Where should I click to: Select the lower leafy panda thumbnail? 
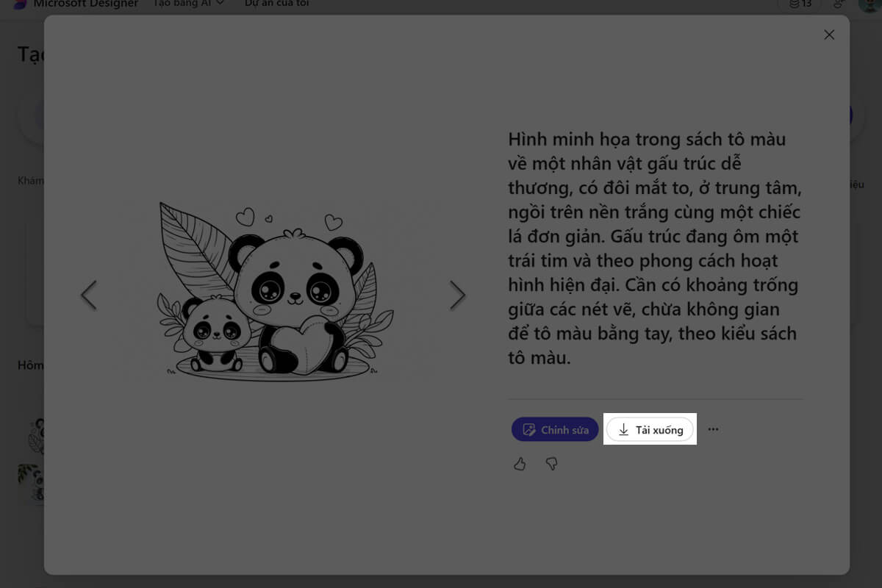(x=30, y=482)
